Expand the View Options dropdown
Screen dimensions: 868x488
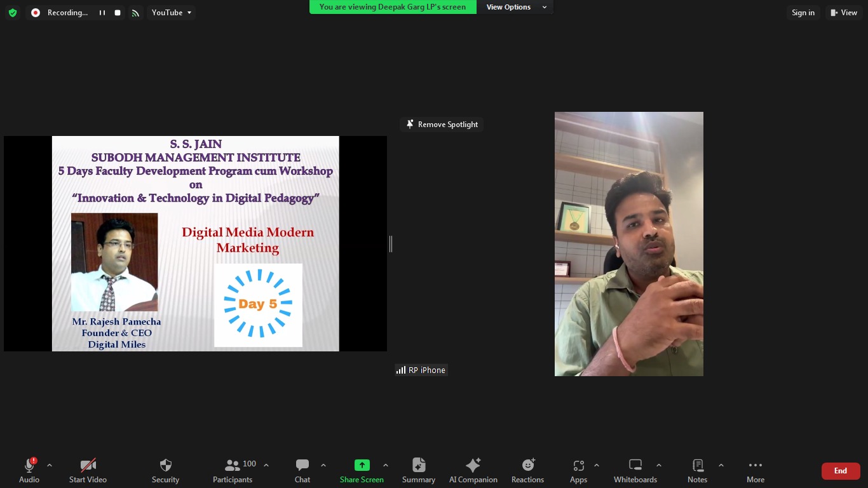pyautogui.click(x=516, y=7)
